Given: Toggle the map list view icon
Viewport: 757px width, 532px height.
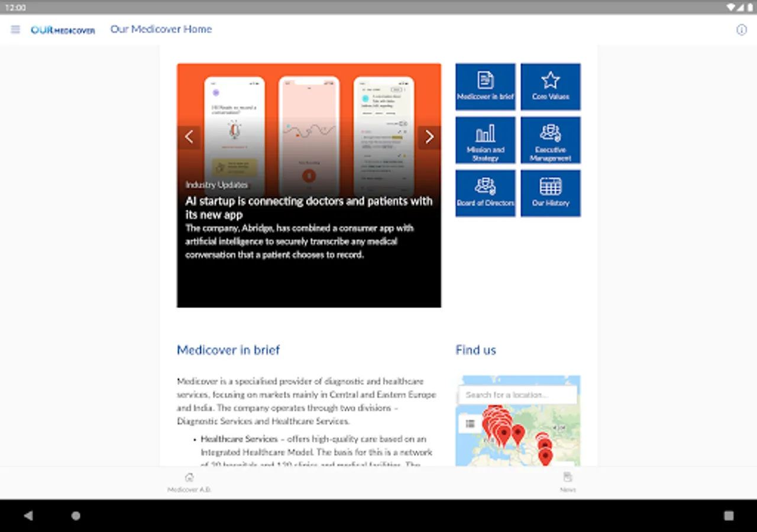Looking at the screenshot, I should pyautogui.click(x=470, y=424).
